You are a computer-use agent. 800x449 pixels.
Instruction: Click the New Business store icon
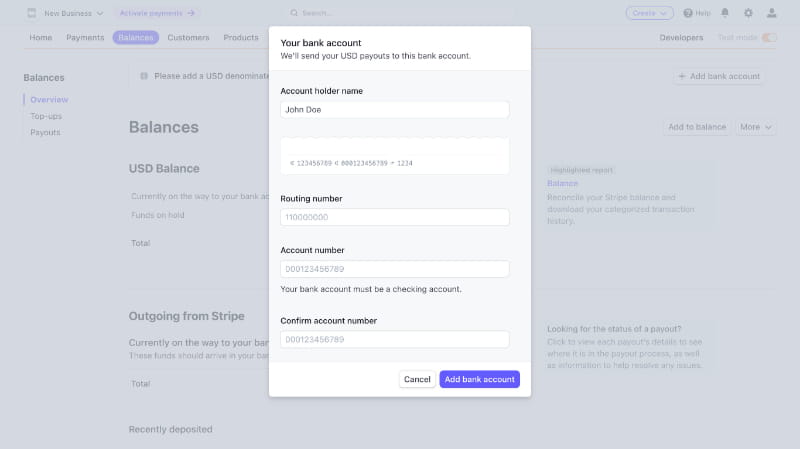(x=32, y=13)
